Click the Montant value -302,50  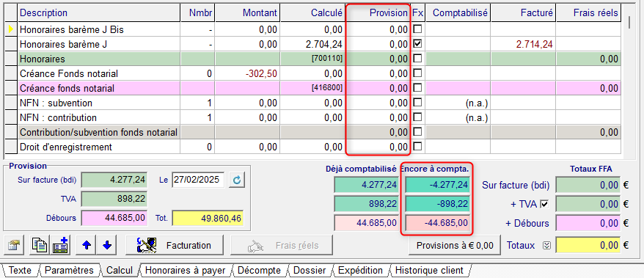(262, 74)
